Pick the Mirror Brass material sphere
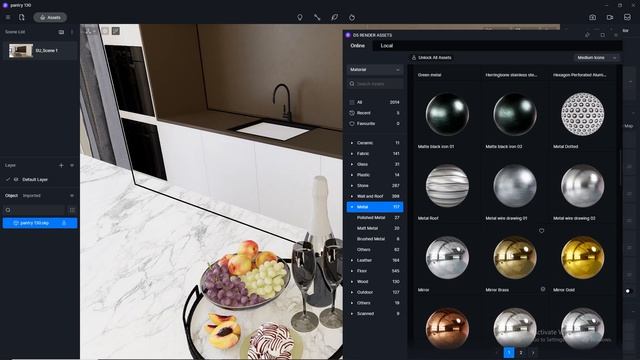The image size is (640, 360). tap(515, 258)
